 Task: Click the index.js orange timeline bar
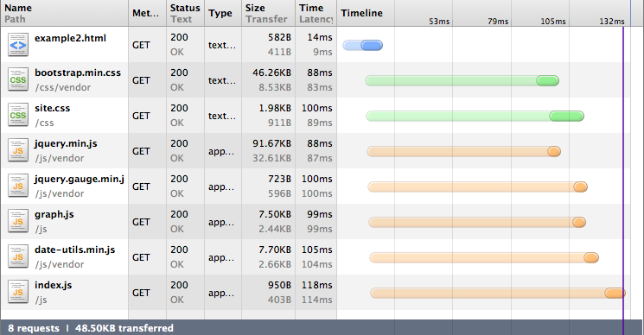498,293
